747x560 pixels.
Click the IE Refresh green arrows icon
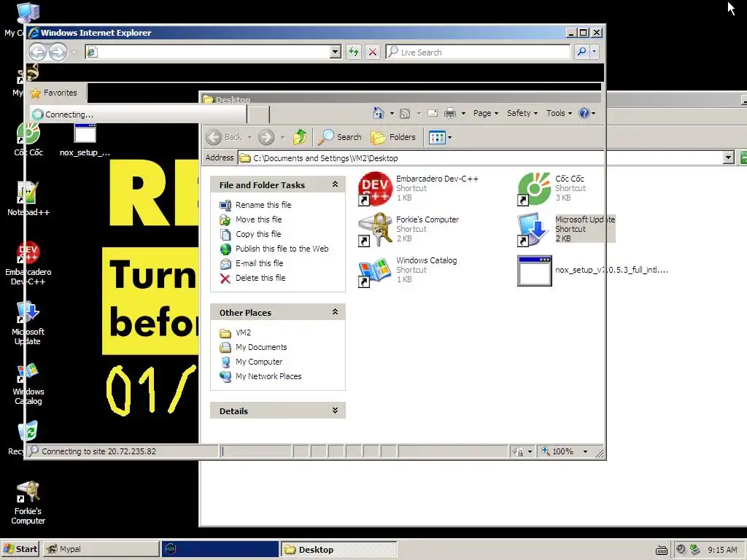(x=354, y=52)
